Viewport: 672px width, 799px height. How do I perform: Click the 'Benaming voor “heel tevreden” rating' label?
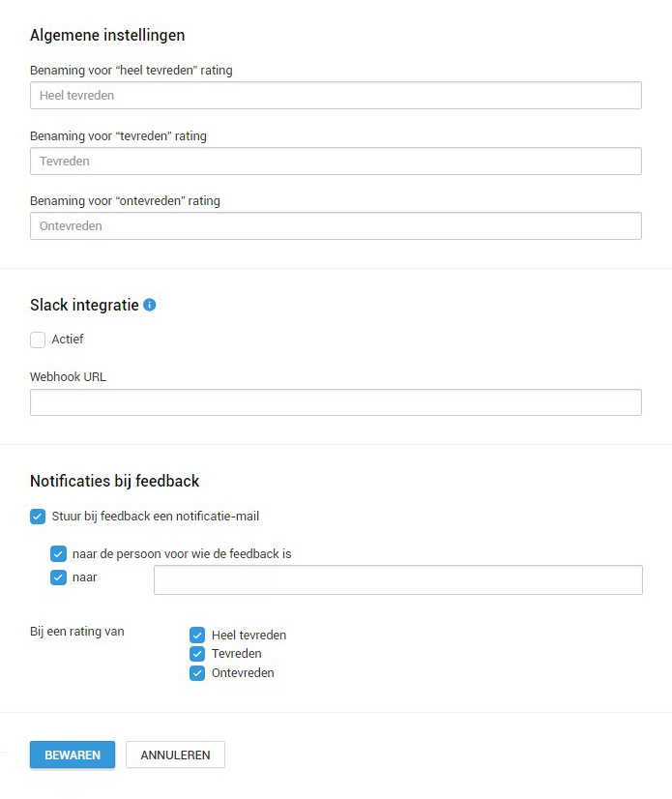coord(131,71)
